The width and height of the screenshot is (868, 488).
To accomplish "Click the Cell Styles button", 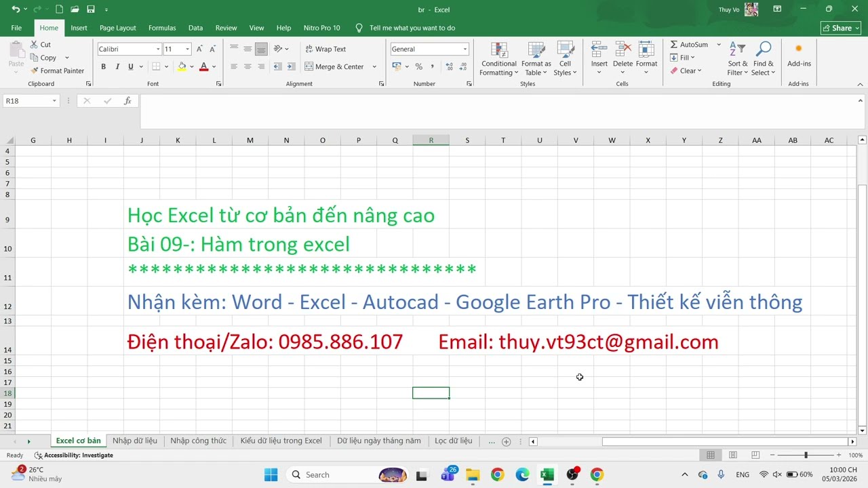I will [565, 58].
